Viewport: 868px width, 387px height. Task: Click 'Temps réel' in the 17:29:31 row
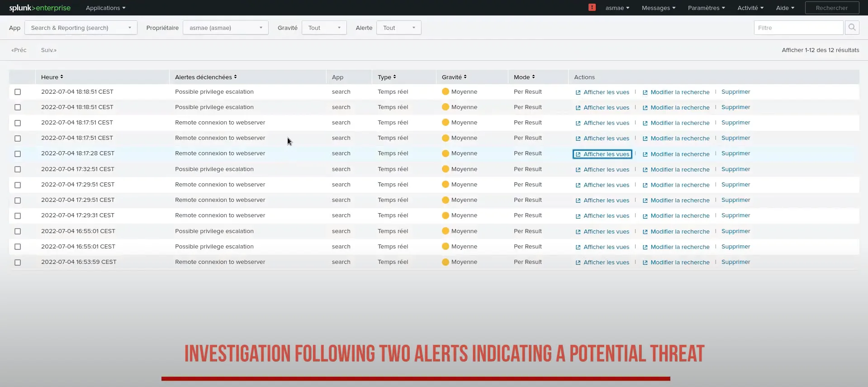tap(393, 215)
